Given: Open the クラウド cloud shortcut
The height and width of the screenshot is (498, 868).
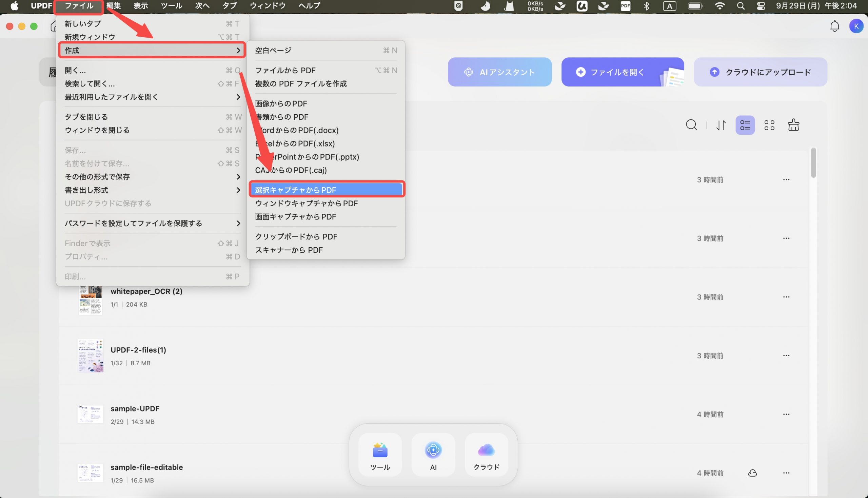Looking at the screenshot, I should [x=486, y=455].
